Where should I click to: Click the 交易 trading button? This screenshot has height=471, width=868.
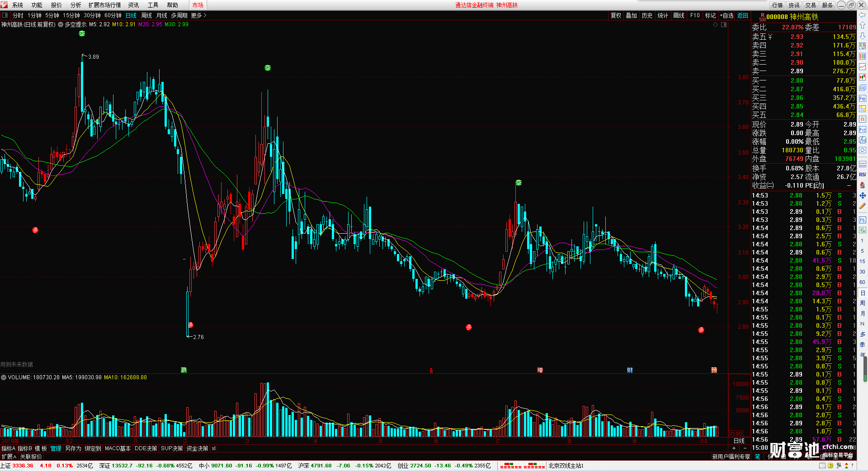pos(811,5)
